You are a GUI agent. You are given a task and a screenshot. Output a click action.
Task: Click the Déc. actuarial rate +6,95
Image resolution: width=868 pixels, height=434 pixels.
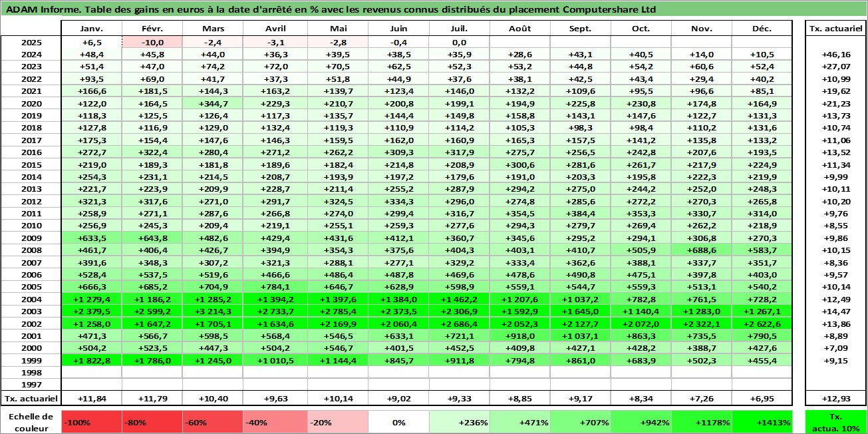coord(762,399)
